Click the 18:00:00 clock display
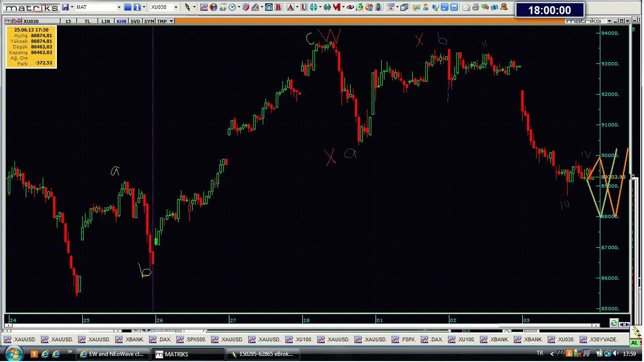The image size is (644, 362). [x=550, y=10]
